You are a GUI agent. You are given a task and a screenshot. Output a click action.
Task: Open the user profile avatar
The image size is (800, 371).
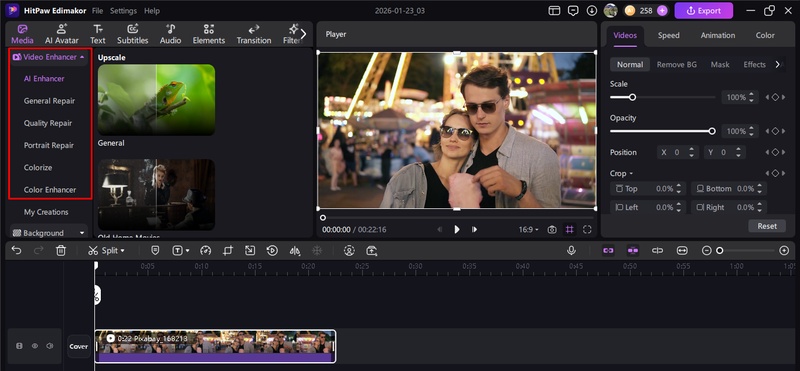point(611,10)
